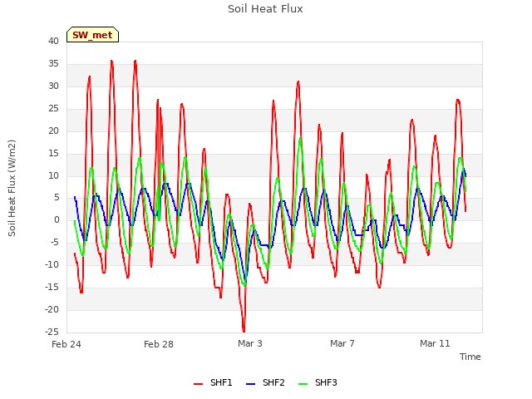
Task: Click the 'Time' x-axis title
Action: coord(470,357)
